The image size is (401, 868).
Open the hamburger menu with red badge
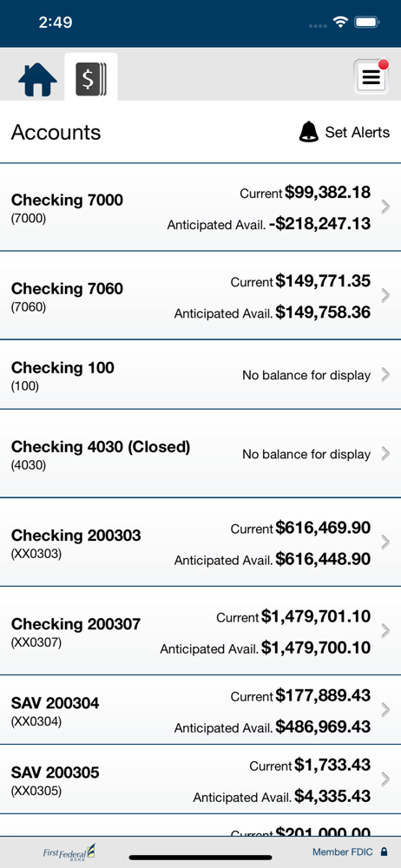click(371, 77)
